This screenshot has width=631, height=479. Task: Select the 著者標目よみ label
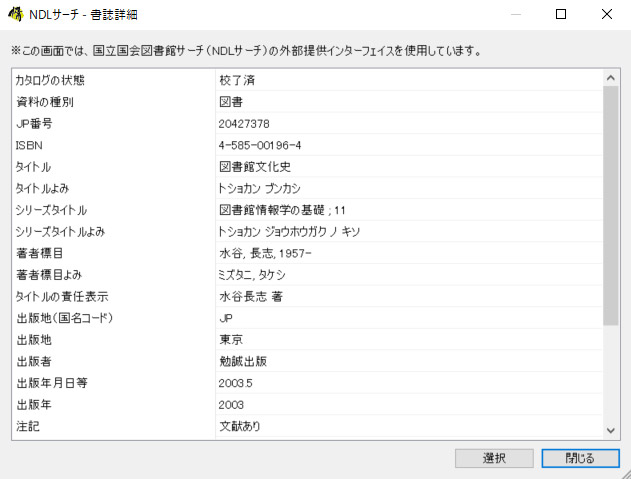49,275
